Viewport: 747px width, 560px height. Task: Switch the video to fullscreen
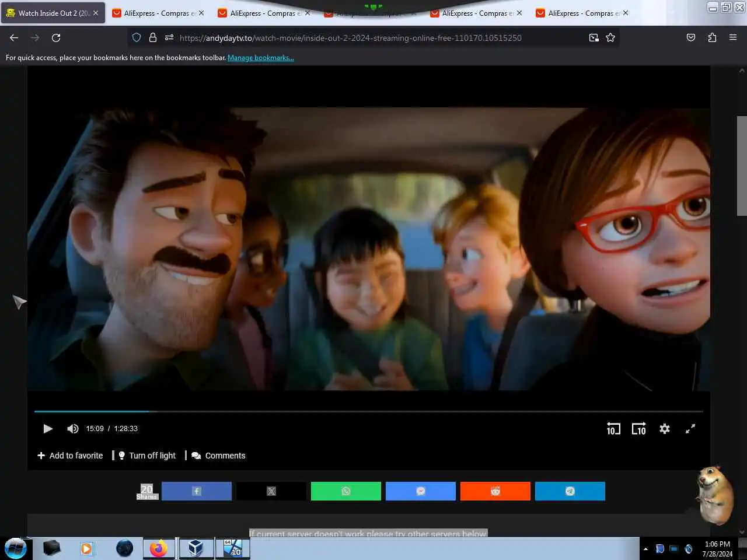[690, 429]
